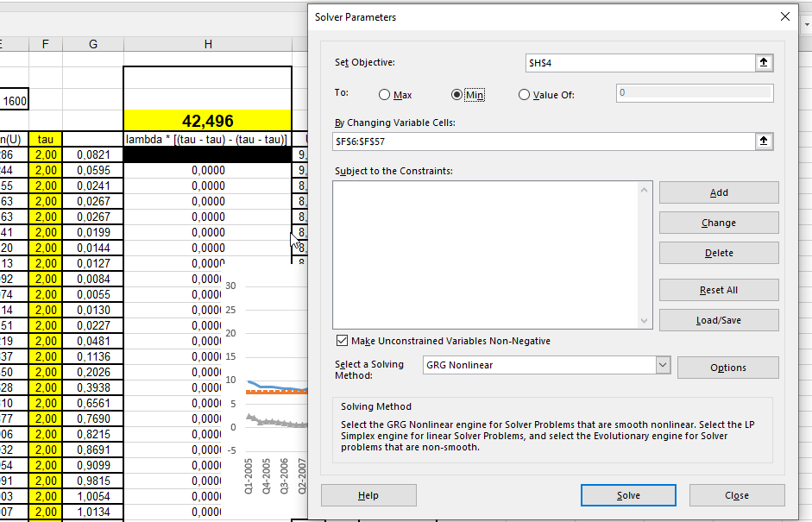Open the Select a Solving Method dropdown
Viewport: 812px width, 522px height.
tap(662, 365)
